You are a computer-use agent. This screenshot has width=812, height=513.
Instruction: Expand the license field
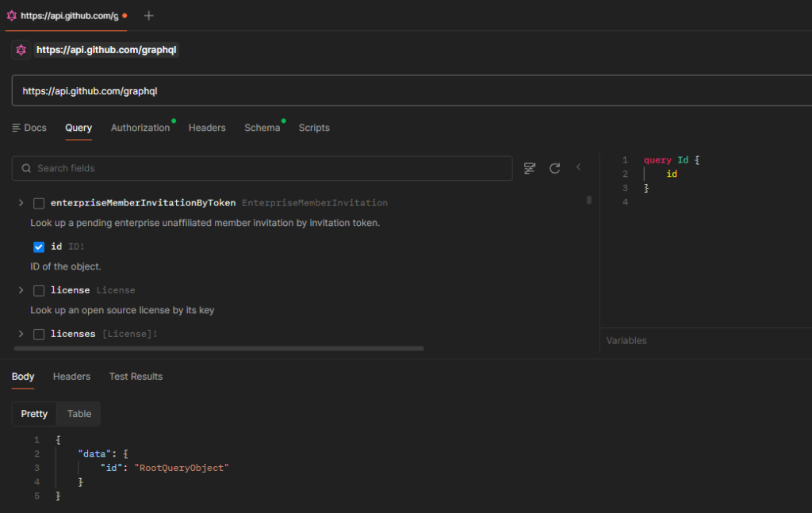coord(21,290)
